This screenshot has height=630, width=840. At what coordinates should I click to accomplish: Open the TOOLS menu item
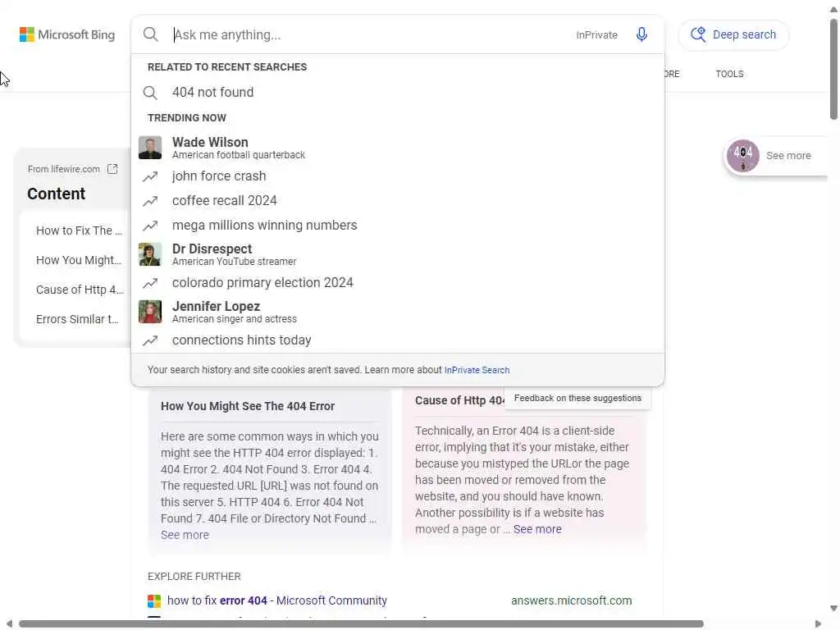[x=729, y=74]
